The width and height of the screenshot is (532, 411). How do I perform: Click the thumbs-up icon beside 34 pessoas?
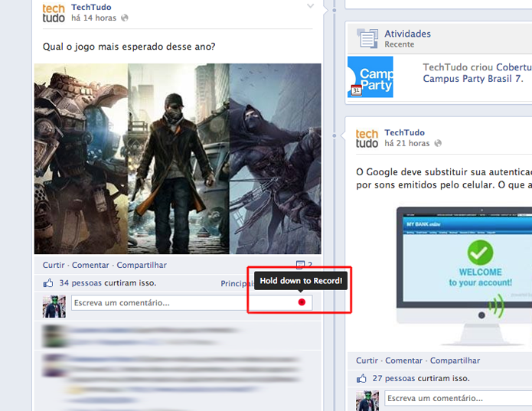pyautogui.click(x=48, y=283)
